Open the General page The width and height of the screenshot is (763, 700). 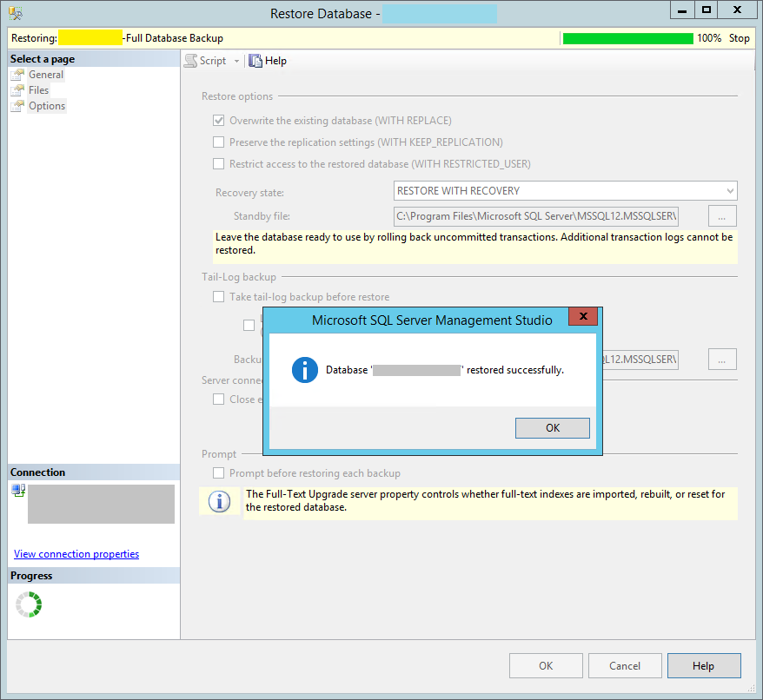point(46,75)
